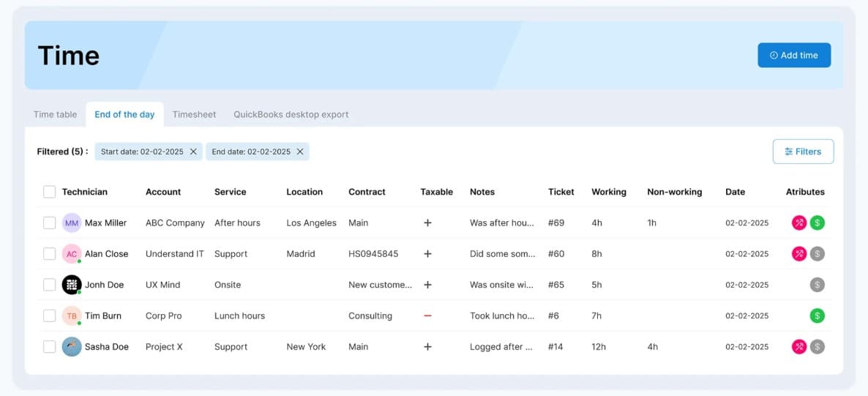Check the Jonh Doe row checkbox

(x=49, y=285)
